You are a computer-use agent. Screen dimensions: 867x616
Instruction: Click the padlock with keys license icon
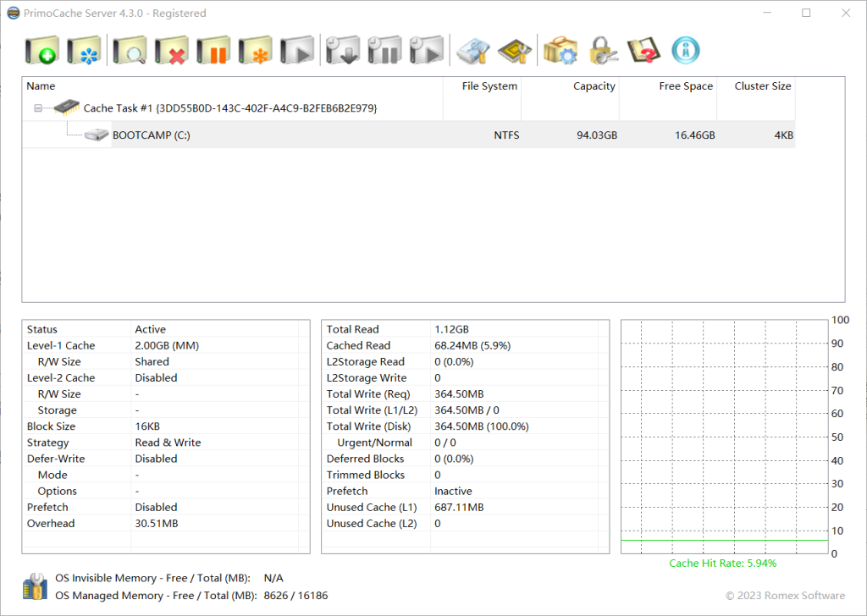pyautogui.click(x=603, y=51)
